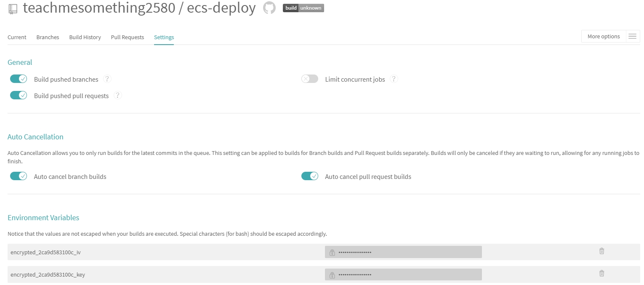Click the masked value field for encrypted_2ca9d583100c_key
The width and height of the screenshot is (644, 285).
[403, 274]
